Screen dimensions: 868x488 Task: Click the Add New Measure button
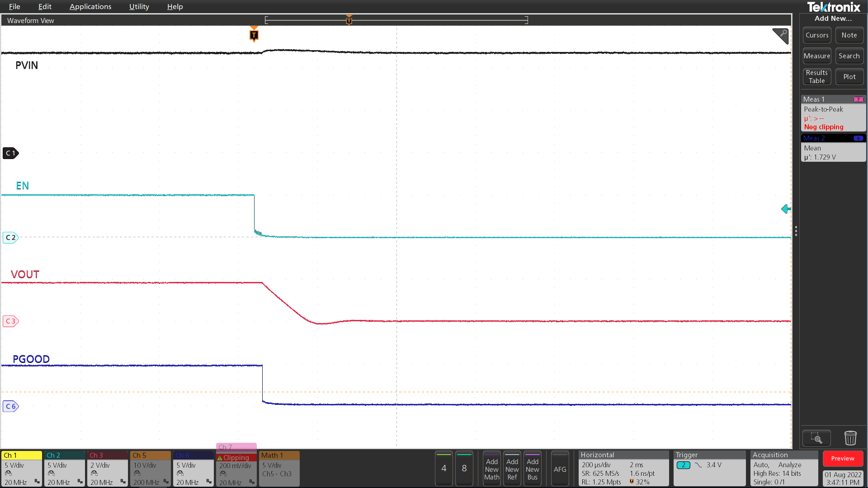click(816, 56)
